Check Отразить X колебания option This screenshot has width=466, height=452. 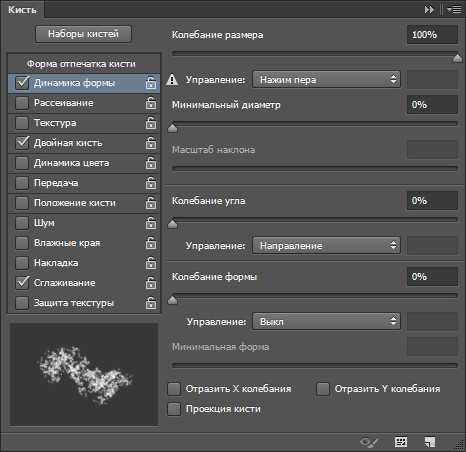174,389
